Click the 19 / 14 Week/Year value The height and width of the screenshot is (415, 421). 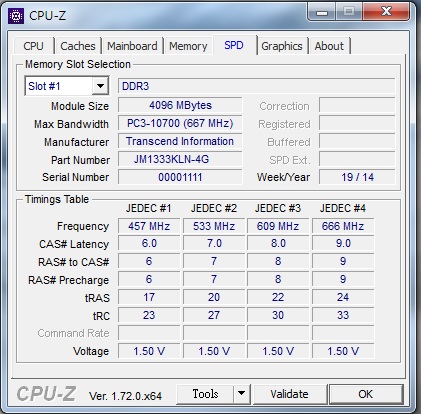click(x=357, y=177)
